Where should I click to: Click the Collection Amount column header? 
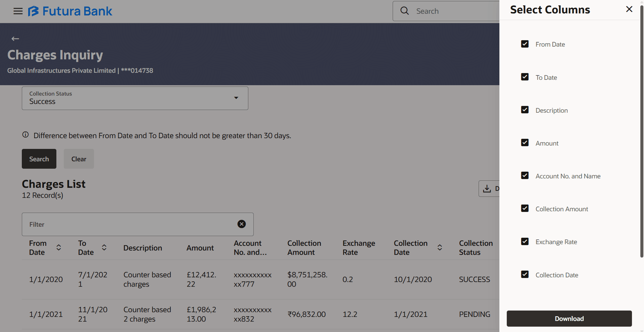pyautogui.click(x=304, y=248)
